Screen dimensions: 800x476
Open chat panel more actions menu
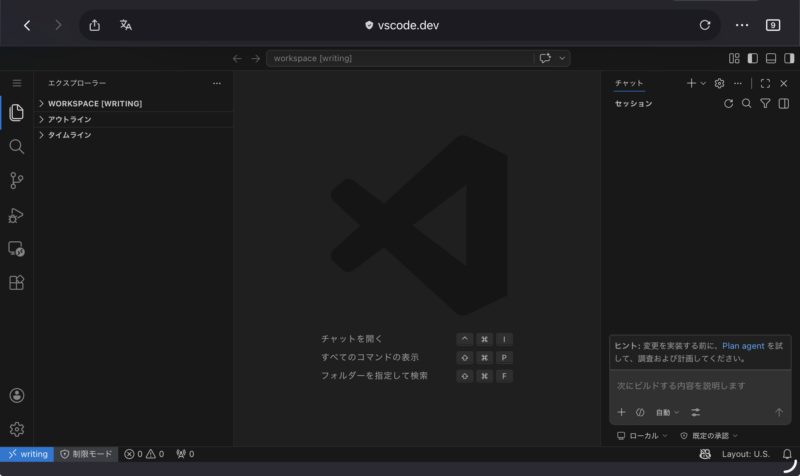point(738,83)
